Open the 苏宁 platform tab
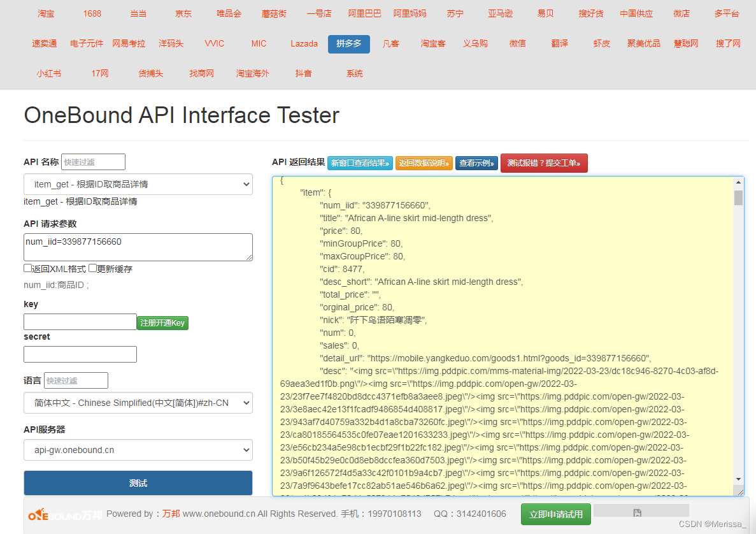756x534 pixels. click(455, 13)
